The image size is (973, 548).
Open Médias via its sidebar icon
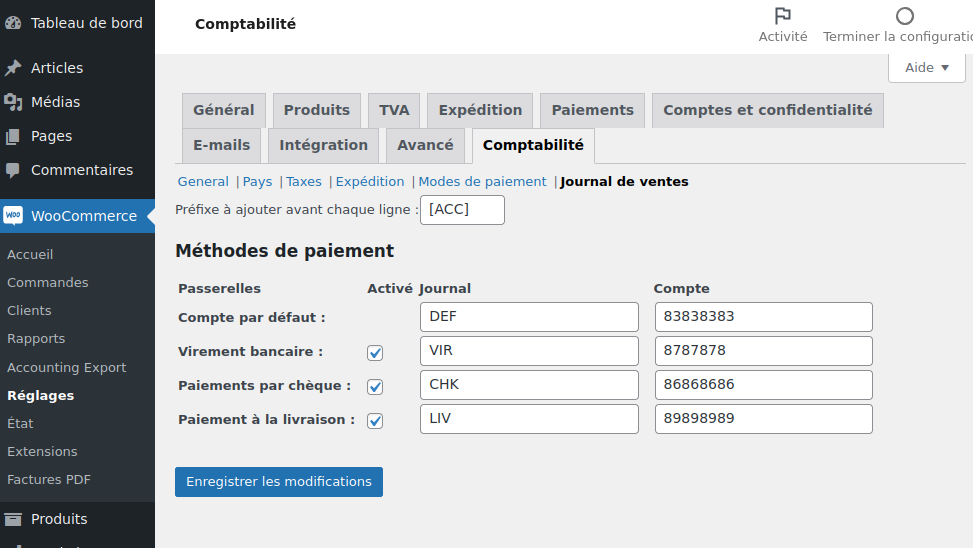pyautogui.click(x=13, y=102)
